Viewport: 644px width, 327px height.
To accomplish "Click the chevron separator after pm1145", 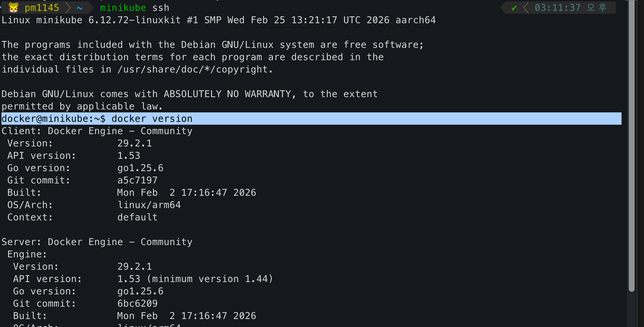I will click(68, 8).
